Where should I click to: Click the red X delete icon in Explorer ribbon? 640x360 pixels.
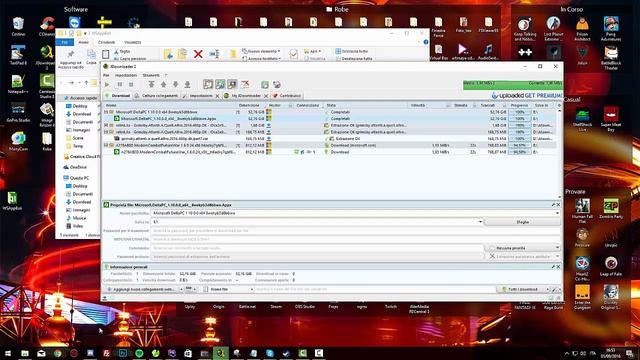click(198, 54)
